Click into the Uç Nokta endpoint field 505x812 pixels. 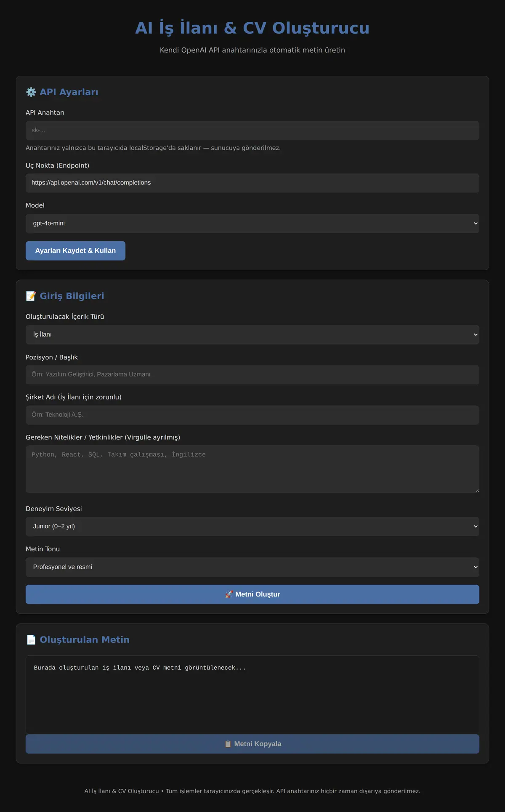(x=252, y=183)
